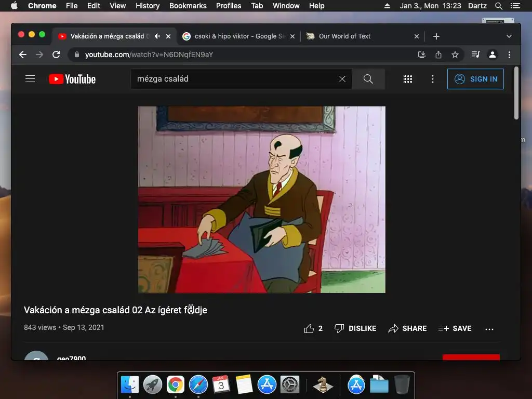Click the video title text
The height and width of the screenshot is (399, 532).
click(115, 310)
